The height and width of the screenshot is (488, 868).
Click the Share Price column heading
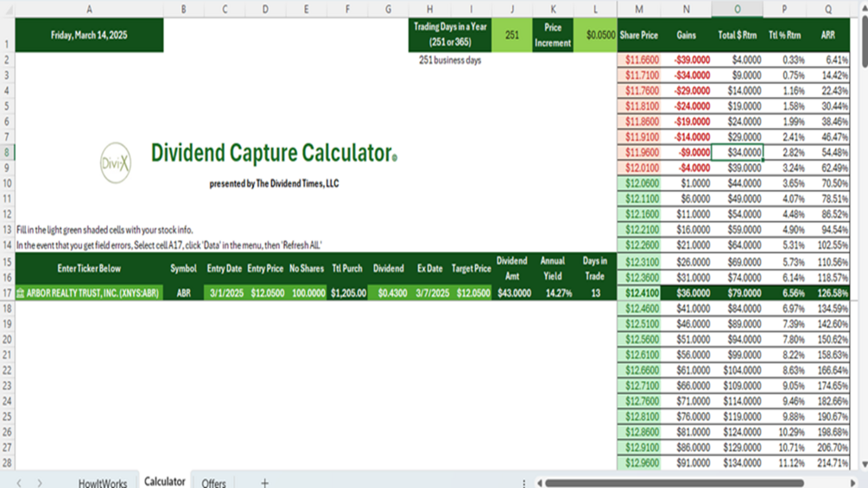coord(639,35)
